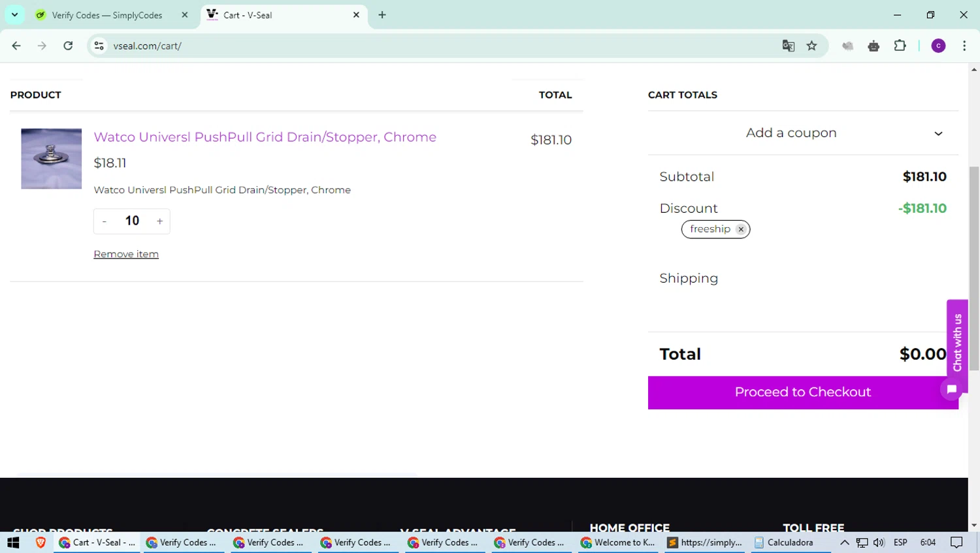This screenshot has width=980, height=553.
Task: Click the taskbar clock 6:04
Action: pyautogui.click(x=928, y=543)
